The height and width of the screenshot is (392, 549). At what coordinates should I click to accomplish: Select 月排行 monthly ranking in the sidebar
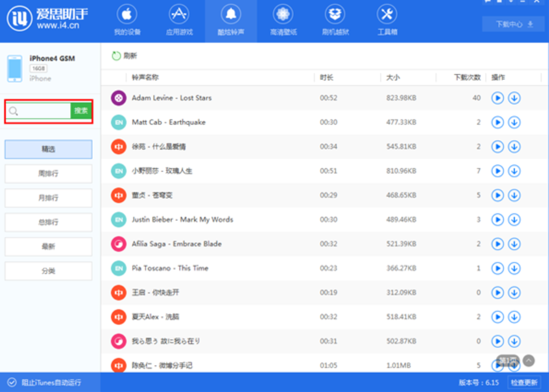click(x=49, y=198)
